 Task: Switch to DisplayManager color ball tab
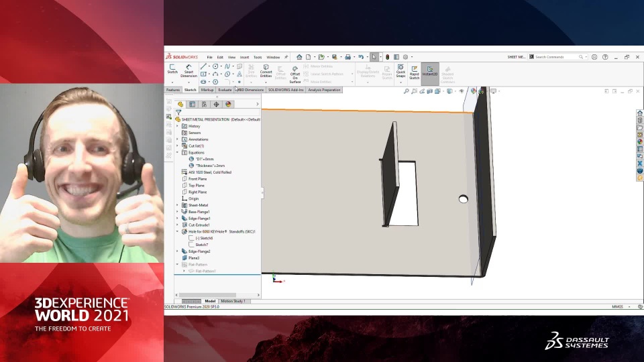click(x=228, y=105)
